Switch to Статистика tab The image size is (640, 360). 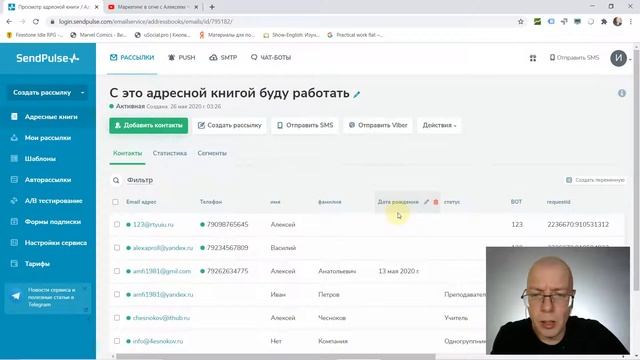(x=170, y=153)
